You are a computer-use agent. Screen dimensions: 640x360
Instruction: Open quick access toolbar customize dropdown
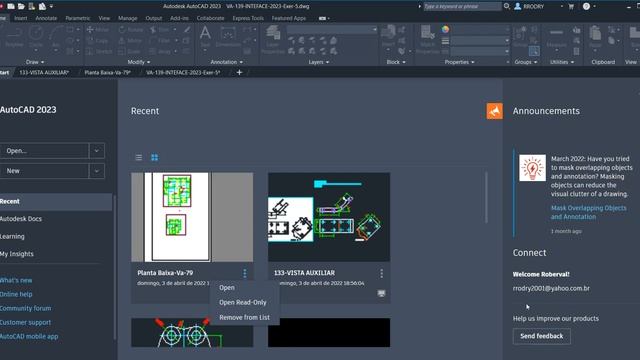point(51,7)
